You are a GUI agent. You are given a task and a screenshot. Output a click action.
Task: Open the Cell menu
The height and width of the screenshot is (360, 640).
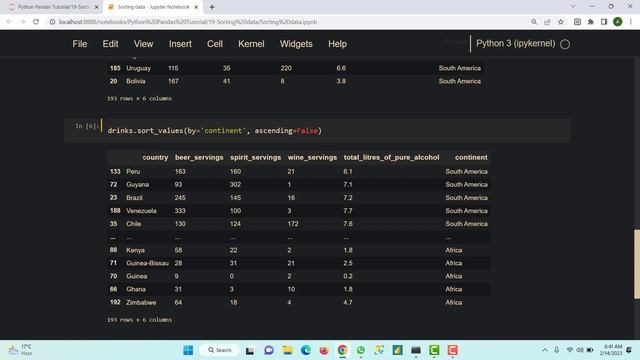[x=215, y=44]
